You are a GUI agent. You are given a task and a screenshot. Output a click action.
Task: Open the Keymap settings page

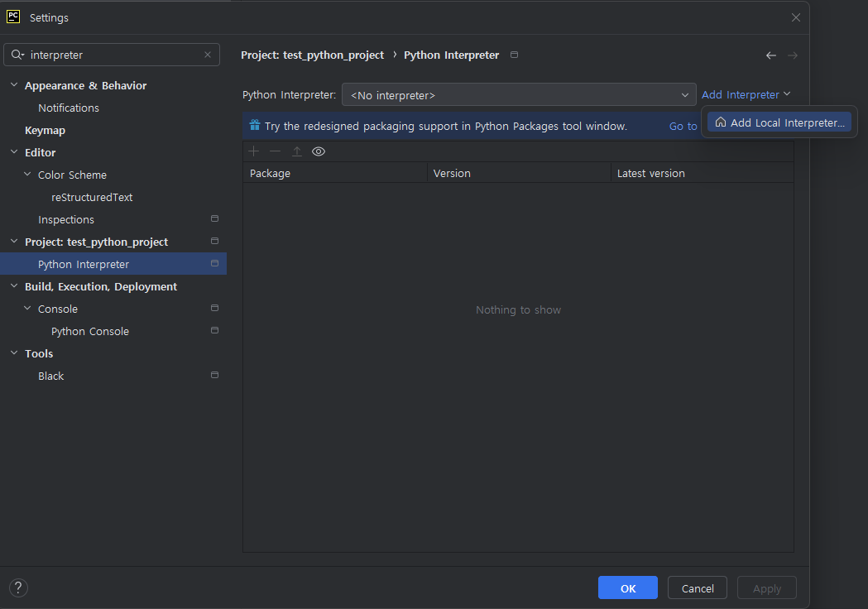(45, 130)
